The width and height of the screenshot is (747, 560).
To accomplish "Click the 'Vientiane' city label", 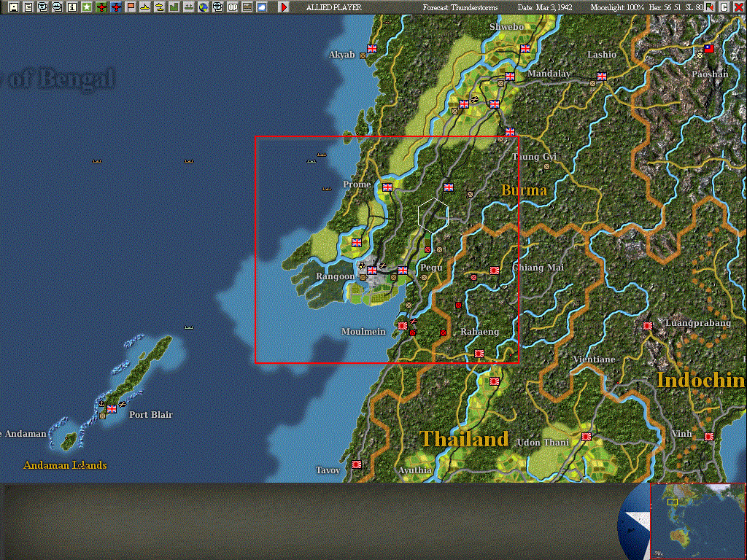I will (594, 359).
